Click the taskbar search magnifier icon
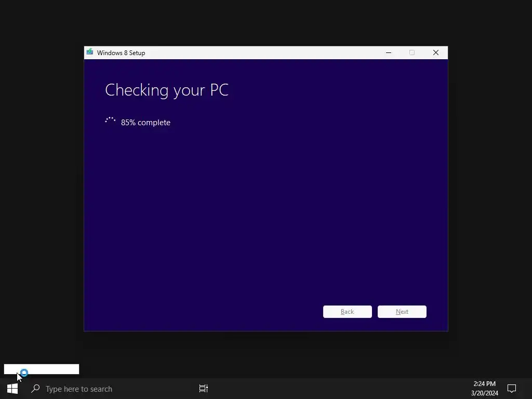 tap(35, 389)
